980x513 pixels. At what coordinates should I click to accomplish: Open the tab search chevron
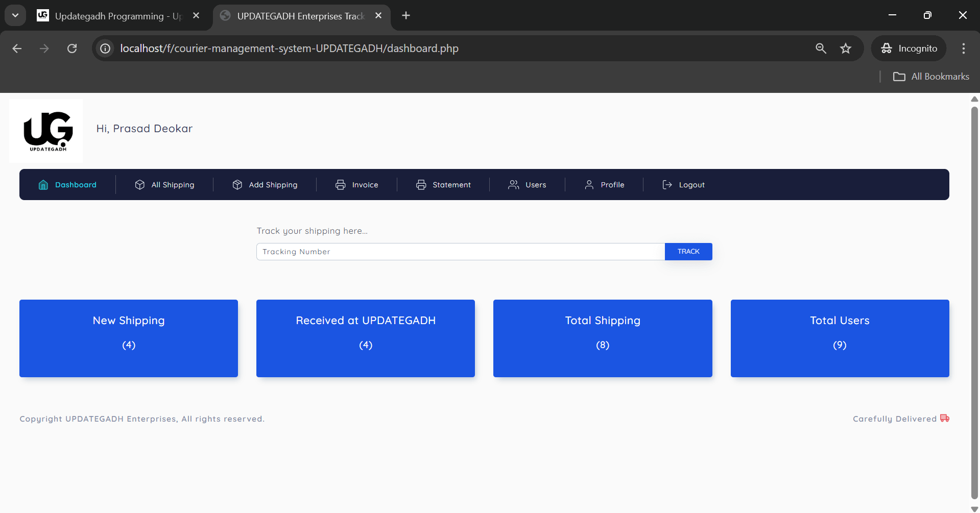tap(15, 15)
